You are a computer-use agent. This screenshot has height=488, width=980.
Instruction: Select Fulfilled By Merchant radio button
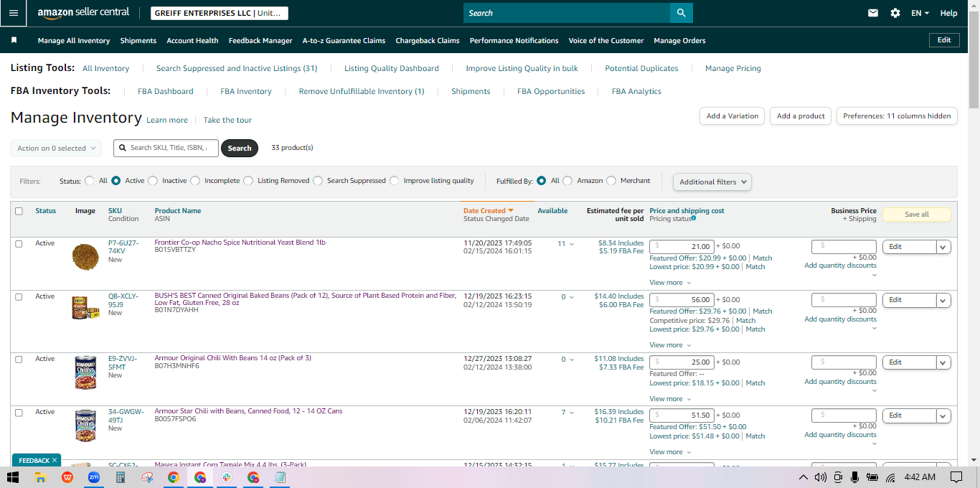click(x=611, y=181)
